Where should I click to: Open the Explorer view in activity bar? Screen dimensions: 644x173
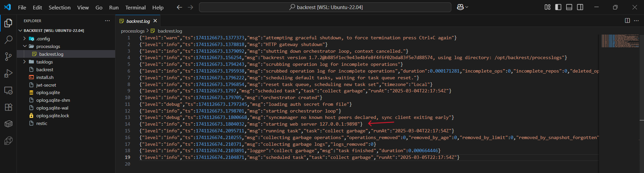click(8, 23)
